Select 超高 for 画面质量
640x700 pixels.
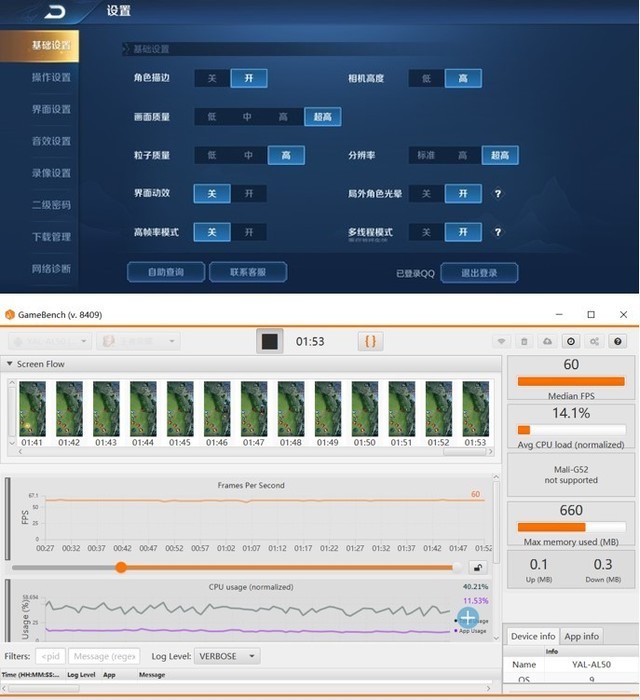[x=323, y=117]
